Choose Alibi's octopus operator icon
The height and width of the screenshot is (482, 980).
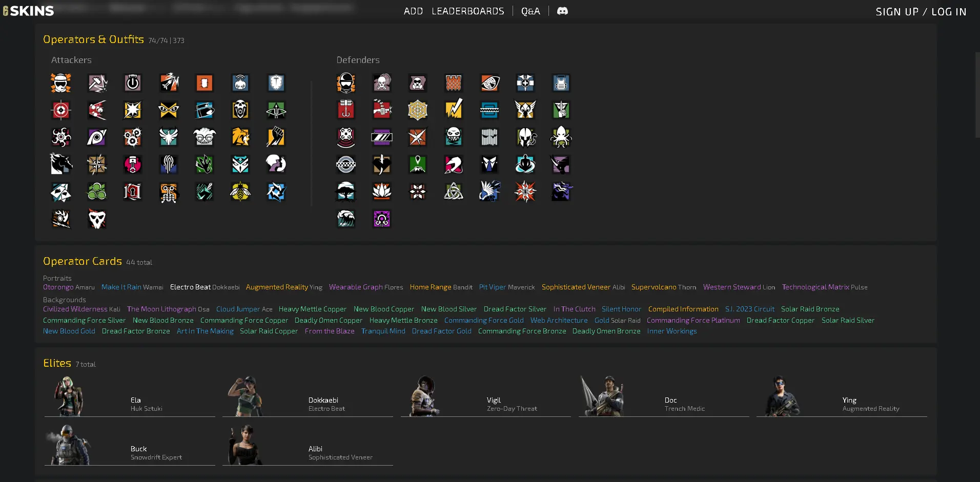click(x=561, y=137)
